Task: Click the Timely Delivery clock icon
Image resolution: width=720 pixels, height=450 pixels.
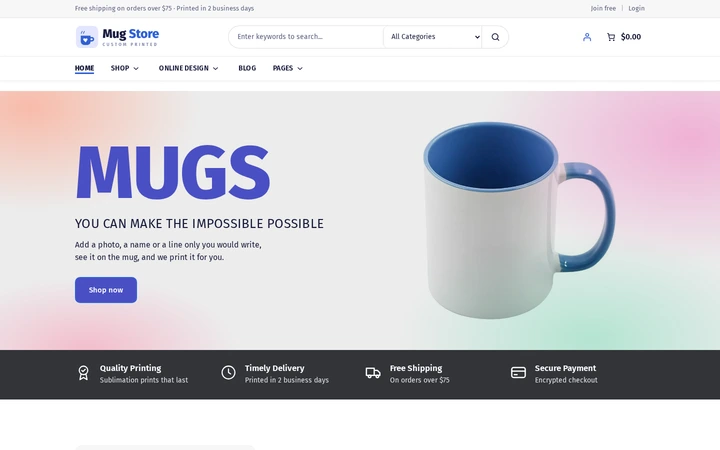Action: (x=228, y=372)
